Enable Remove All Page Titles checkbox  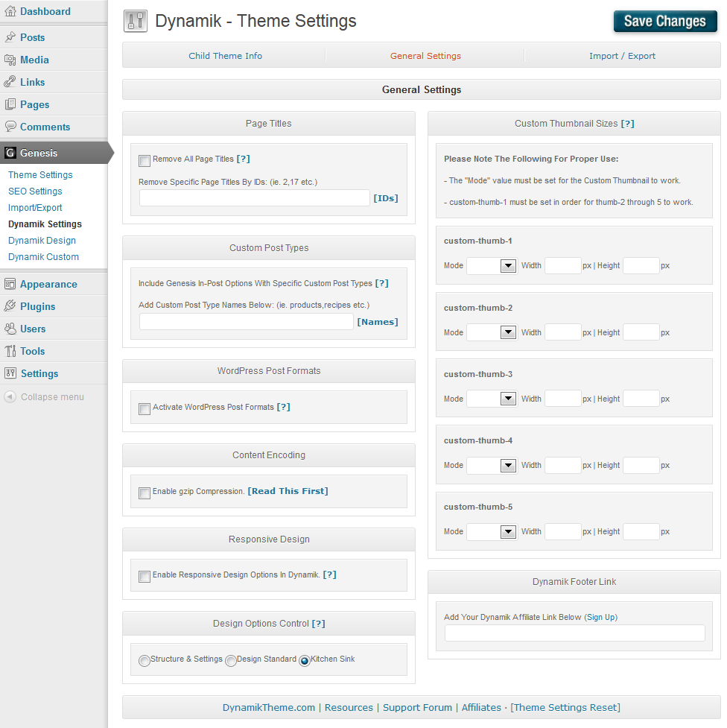[x=145, y=160]
